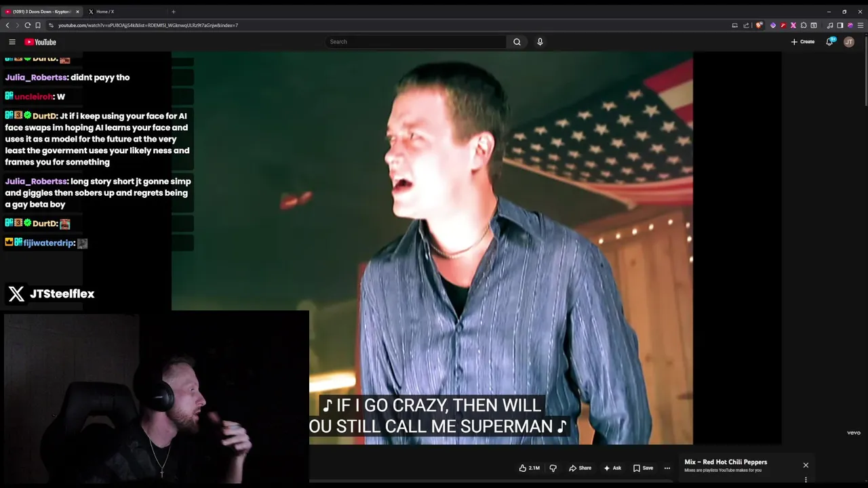Reload the current page

point(28,25)
